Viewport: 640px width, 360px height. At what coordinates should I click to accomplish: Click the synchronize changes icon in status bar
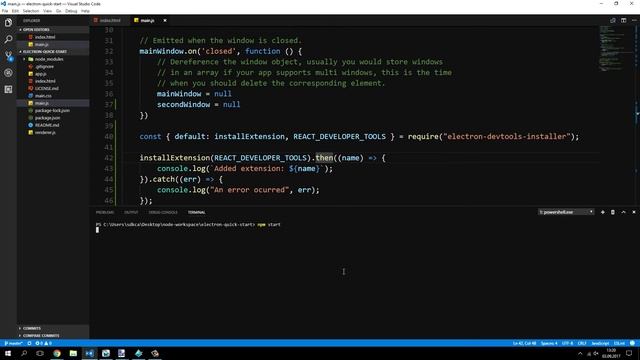[x=29, y=343]
